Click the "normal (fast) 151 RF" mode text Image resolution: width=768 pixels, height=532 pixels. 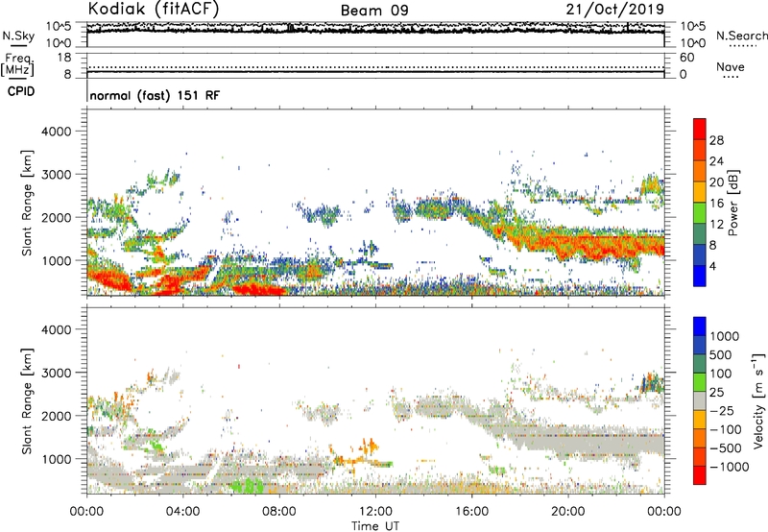pos(155,95)
